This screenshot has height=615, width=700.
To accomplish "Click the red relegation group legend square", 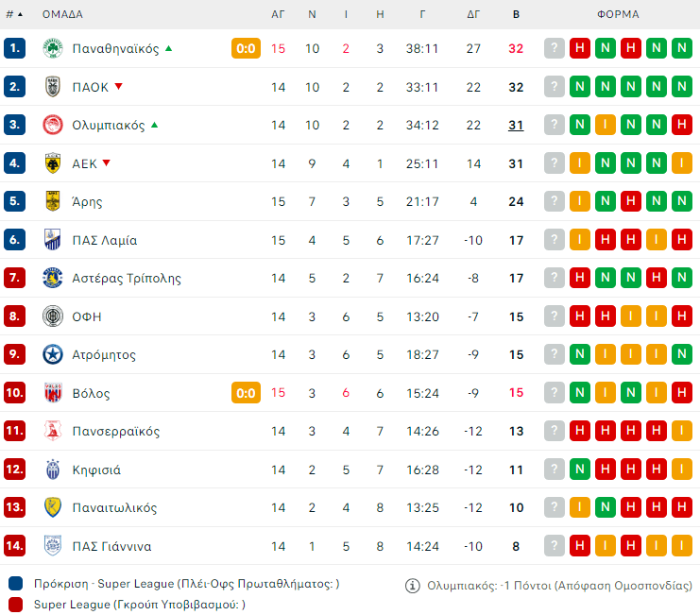I will 15,604.
